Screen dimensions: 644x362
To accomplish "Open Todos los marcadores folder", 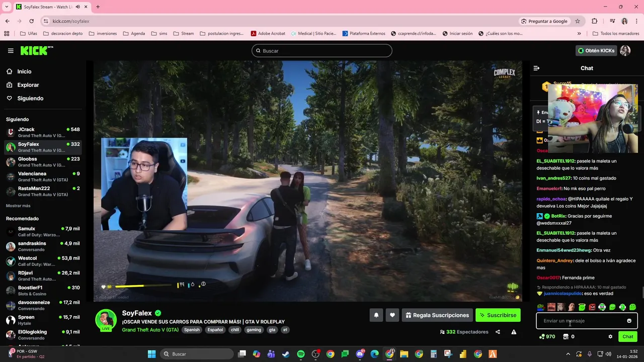I will point(616,34).
